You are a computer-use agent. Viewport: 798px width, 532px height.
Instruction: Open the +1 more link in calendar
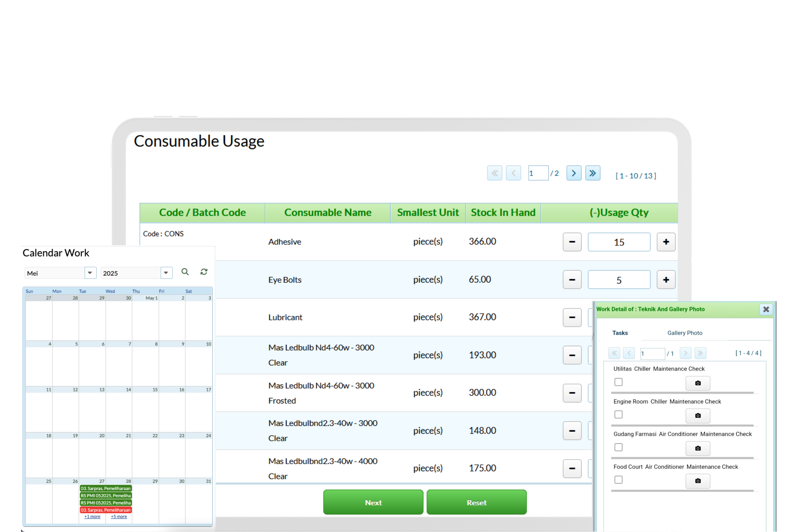[92, 517]
